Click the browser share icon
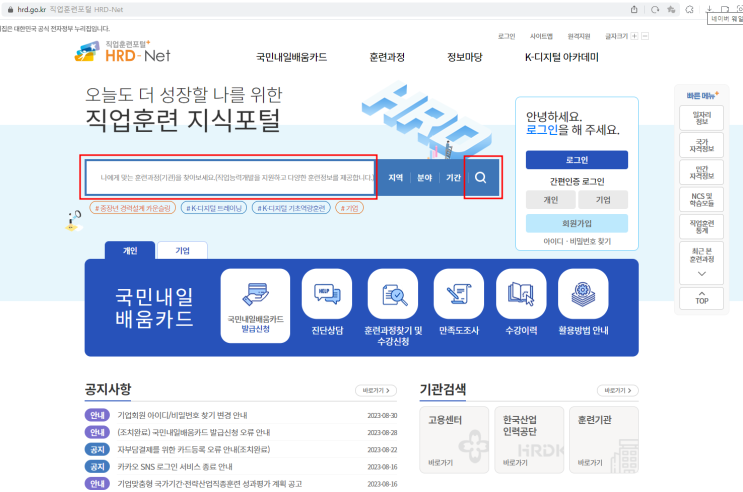 pos(634,9)
